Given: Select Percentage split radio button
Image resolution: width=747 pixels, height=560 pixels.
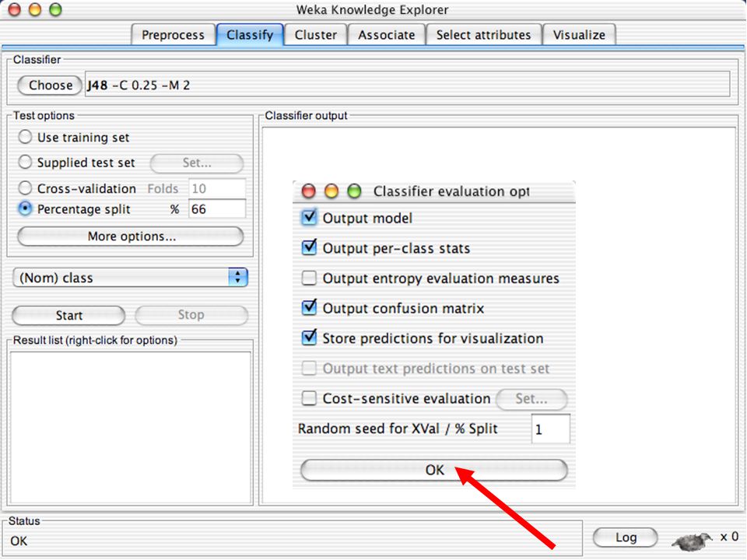Looking at the screenshot, I should coord(25,209).
